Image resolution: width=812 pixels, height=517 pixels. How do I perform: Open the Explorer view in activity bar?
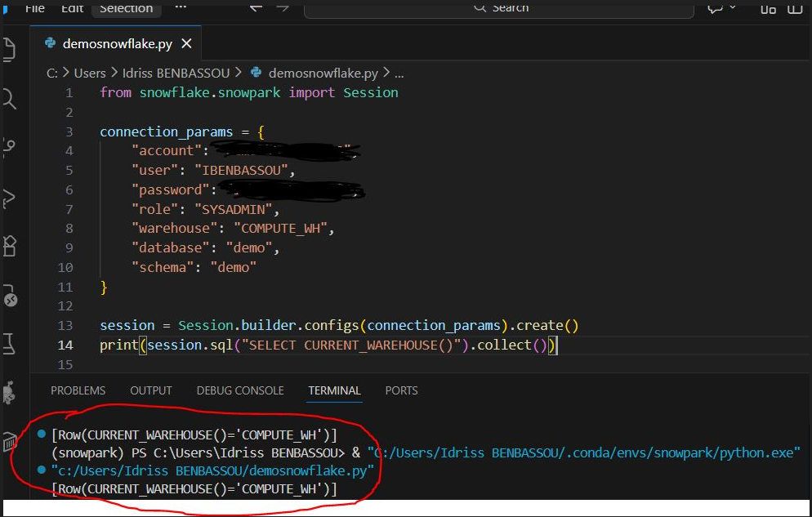point(9,49)
